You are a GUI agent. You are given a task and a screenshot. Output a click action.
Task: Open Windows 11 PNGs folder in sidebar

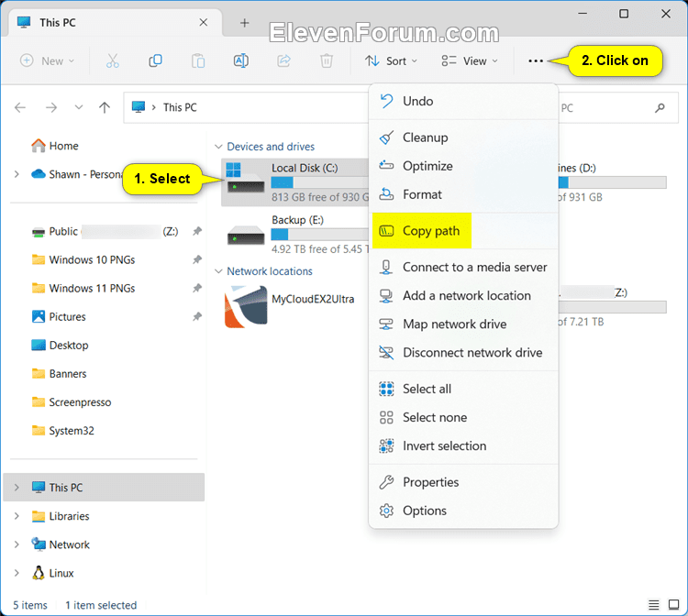click(x=83, y=288)
